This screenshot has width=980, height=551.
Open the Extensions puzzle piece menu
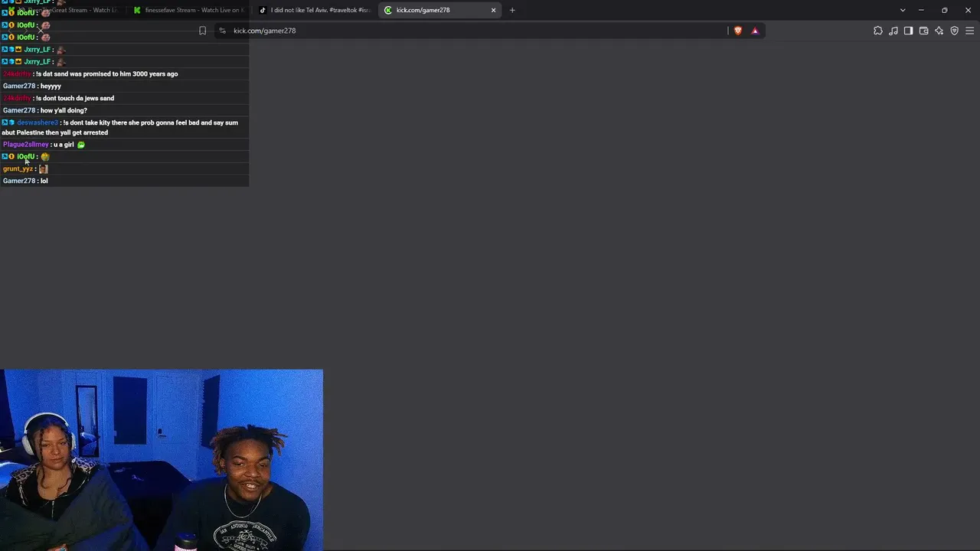tap(878, 31)
